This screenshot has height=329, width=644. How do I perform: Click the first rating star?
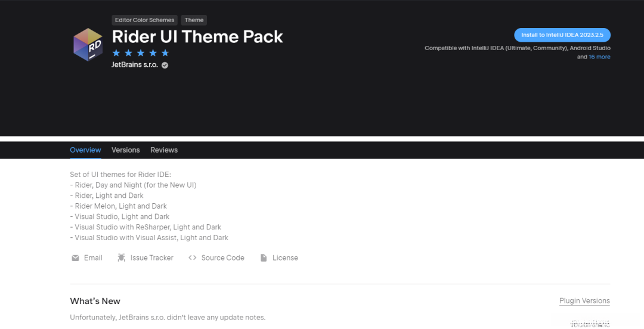[x=116, y=53]
